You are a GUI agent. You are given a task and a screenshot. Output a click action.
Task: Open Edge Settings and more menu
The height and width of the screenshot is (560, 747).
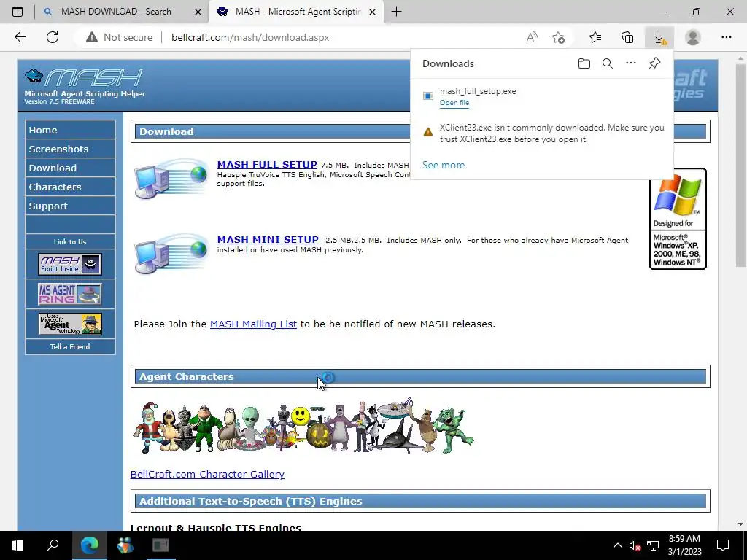tap(726, 37)
